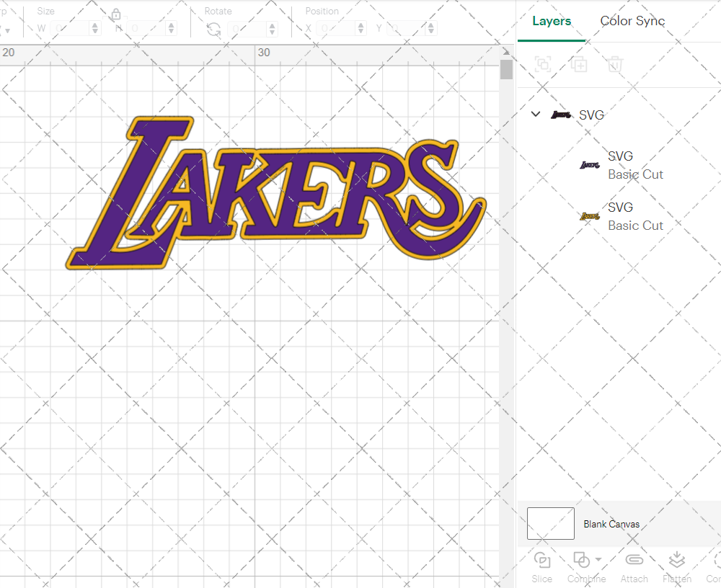Select the Layers tab
The width and height of the screenshot is (721, 588).
click(x=551, y=21)
